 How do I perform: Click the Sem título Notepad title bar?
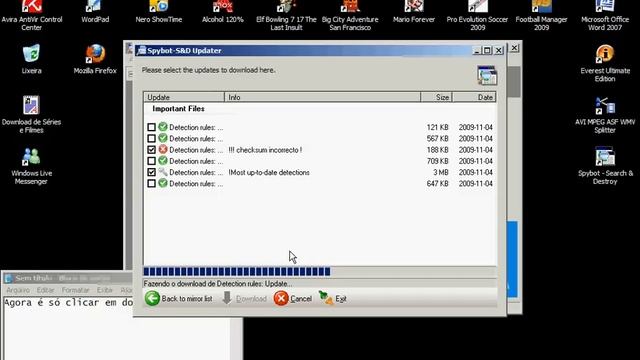[67, 278]
